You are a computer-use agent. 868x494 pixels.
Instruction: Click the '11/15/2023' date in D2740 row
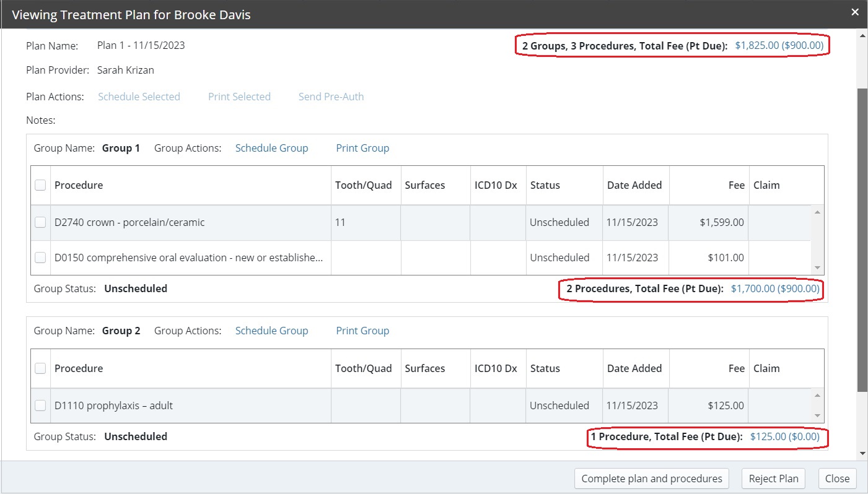click(x=633, y=222)
